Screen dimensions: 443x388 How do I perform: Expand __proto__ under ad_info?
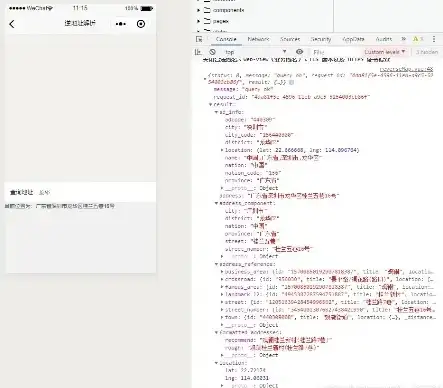click(x=222, y=188)
